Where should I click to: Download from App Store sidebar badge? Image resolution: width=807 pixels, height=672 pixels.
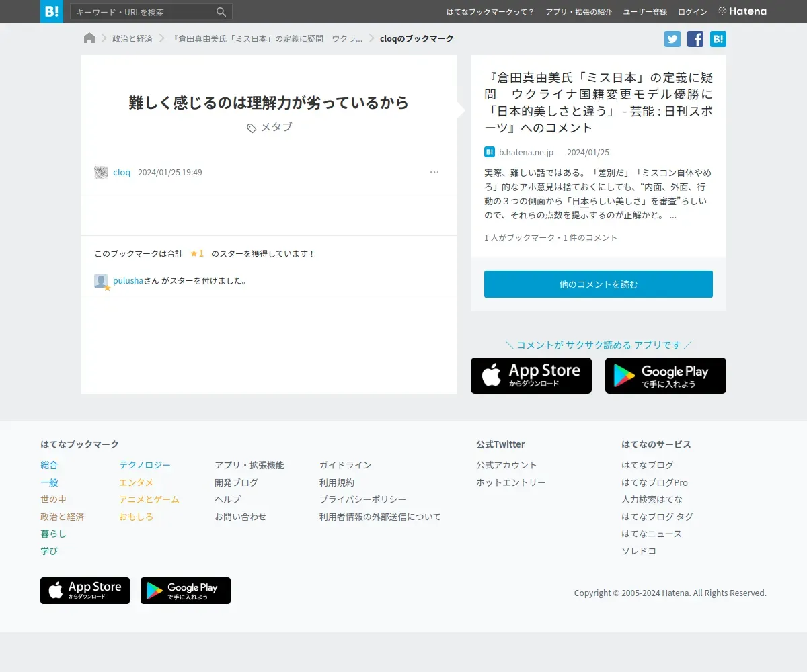coord(531,376)
